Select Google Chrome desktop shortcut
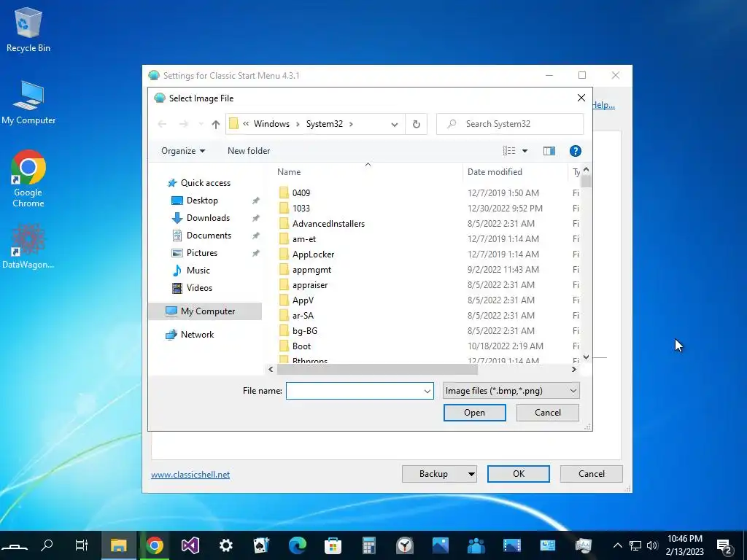 (28, 179)
